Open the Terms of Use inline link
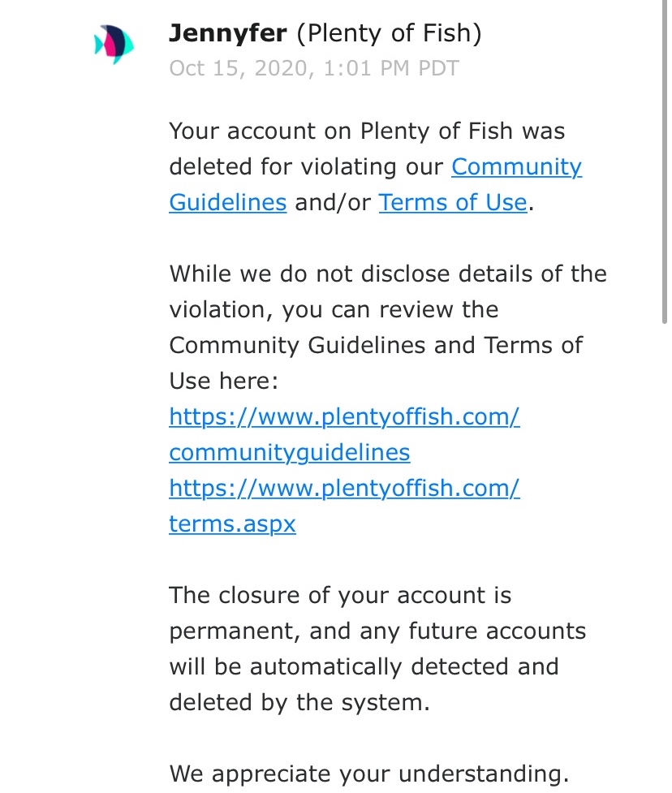672x793 pixels. click(453, 202)
